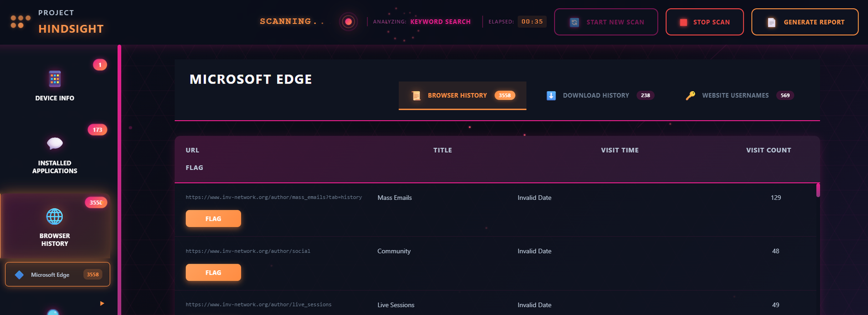Click the 238 badge on Download History
The image size is (868, 315).
tap(645, 95)
